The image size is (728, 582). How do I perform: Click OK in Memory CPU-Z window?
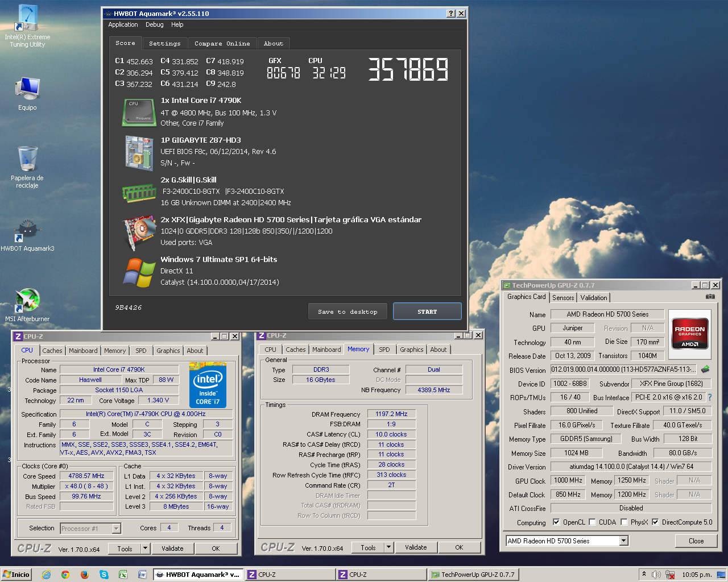coord(459,547)
